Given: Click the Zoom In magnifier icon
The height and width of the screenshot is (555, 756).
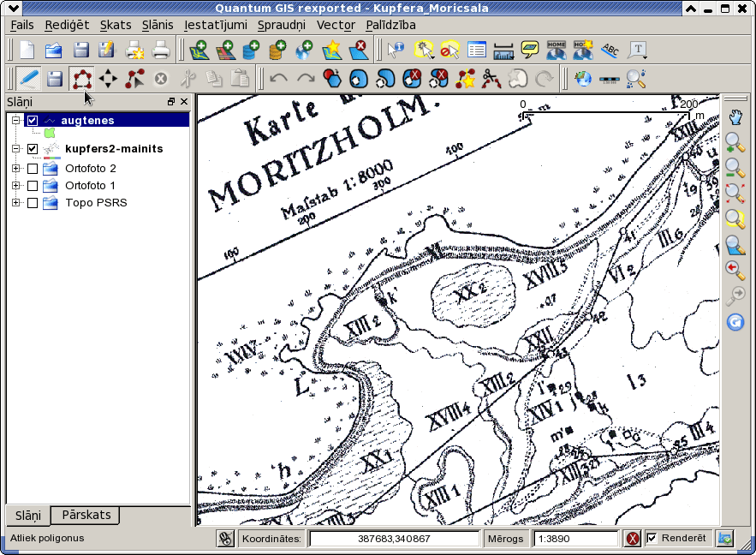Looking at the screenshot, I should click(735, 143).
